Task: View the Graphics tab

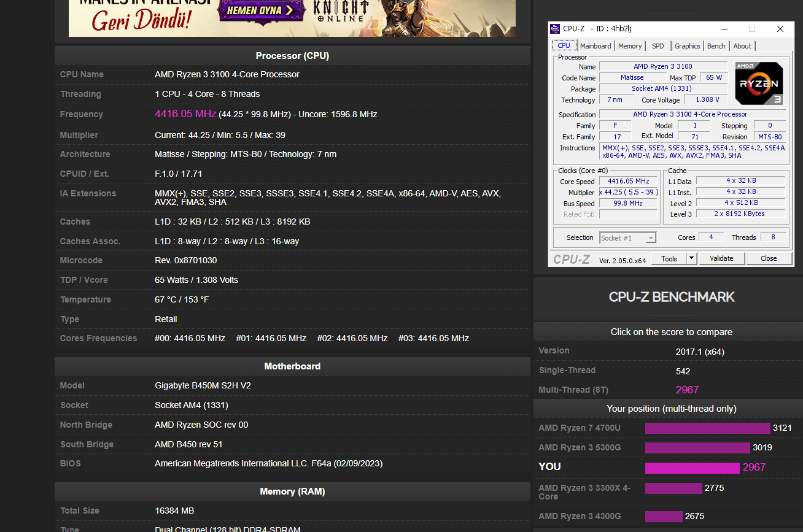Action: [x=686, y=45]
